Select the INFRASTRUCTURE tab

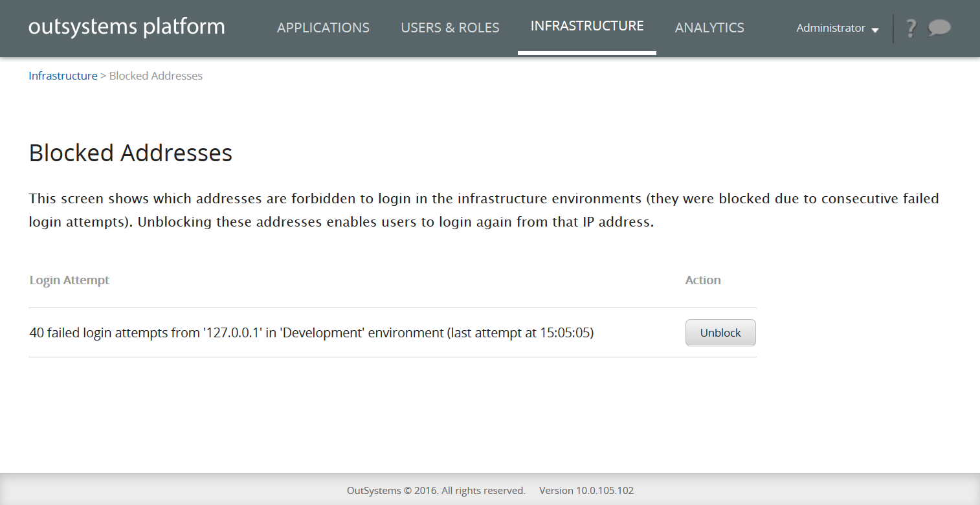pyautogui.click(x=586, y=26)
